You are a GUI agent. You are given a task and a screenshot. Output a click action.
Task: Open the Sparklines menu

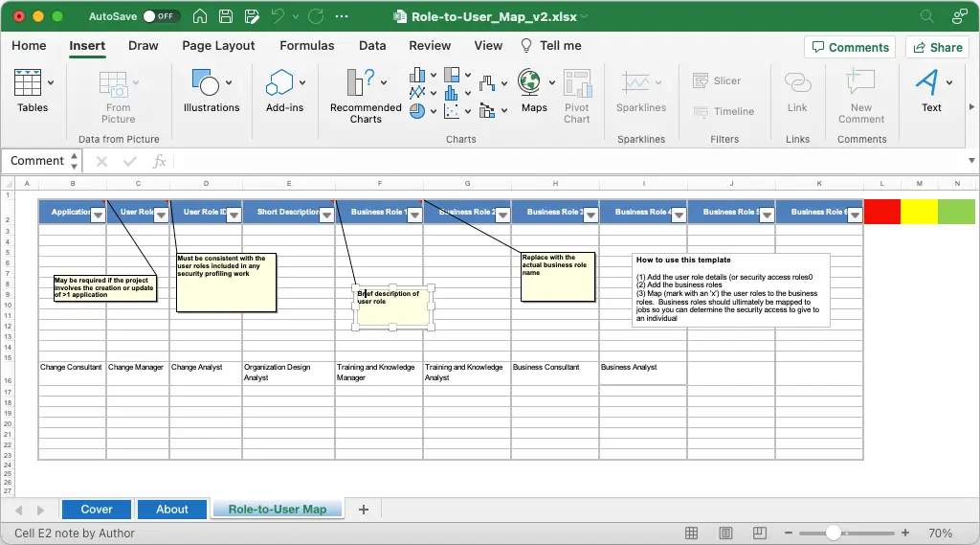pyautogui.click(x=640, y=91)
